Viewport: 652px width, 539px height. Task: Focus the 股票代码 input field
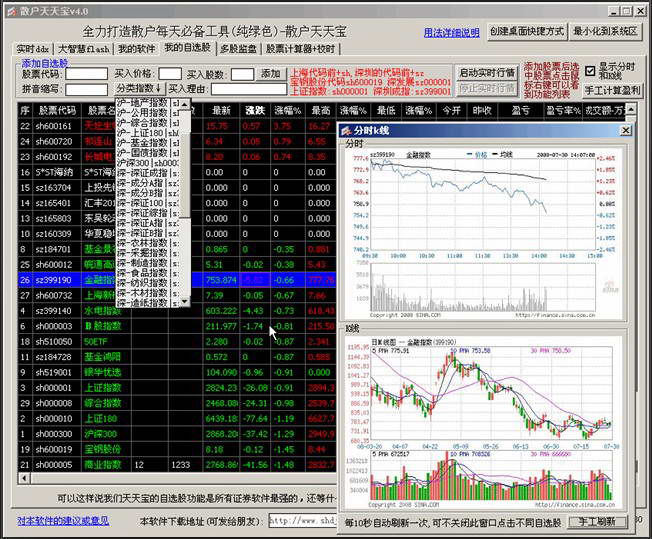point(86,74)
